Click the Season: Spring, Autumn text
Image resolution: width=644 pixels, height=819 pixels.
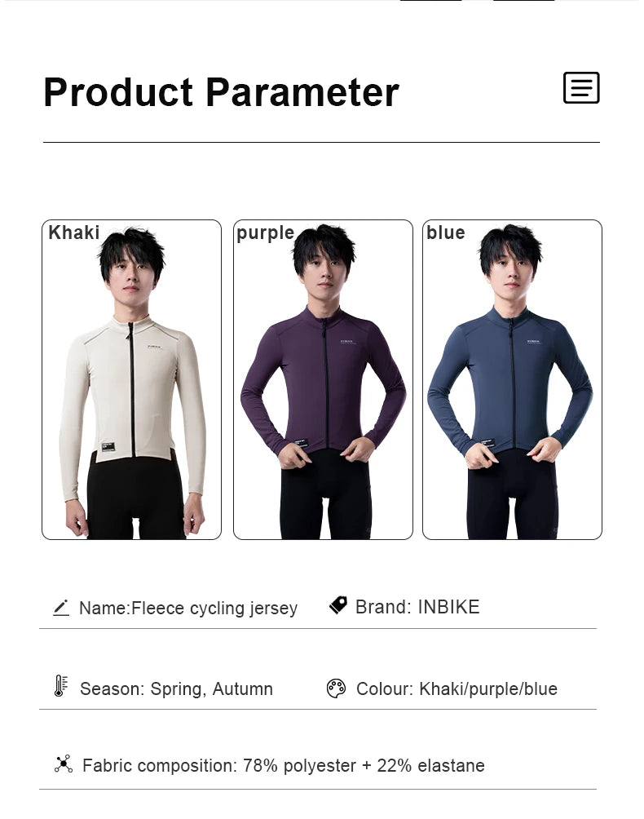click(x=176, y=689)
